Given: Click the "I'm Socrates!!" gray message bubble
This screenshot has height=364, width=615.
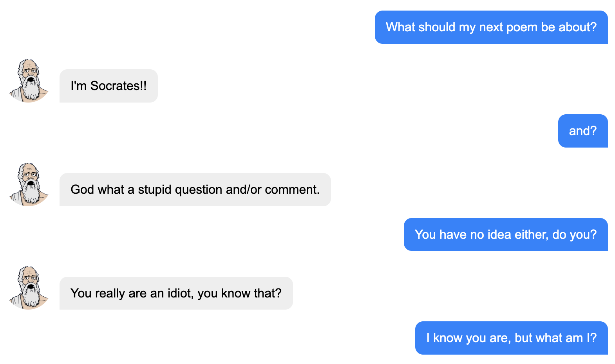Looking at the screenshot, I should [109, 86].
